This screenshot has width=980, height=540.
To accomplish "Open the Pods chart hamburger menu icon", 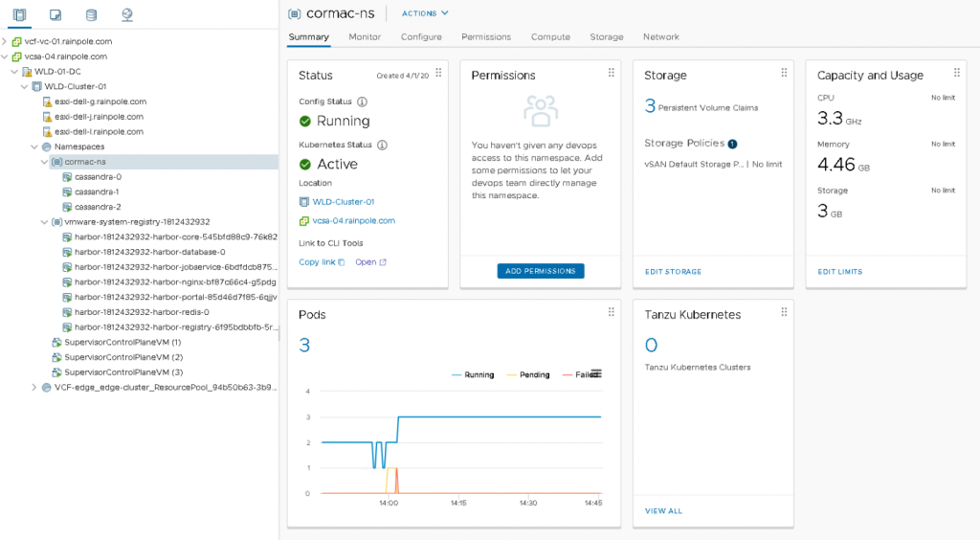I will [596, 372].
